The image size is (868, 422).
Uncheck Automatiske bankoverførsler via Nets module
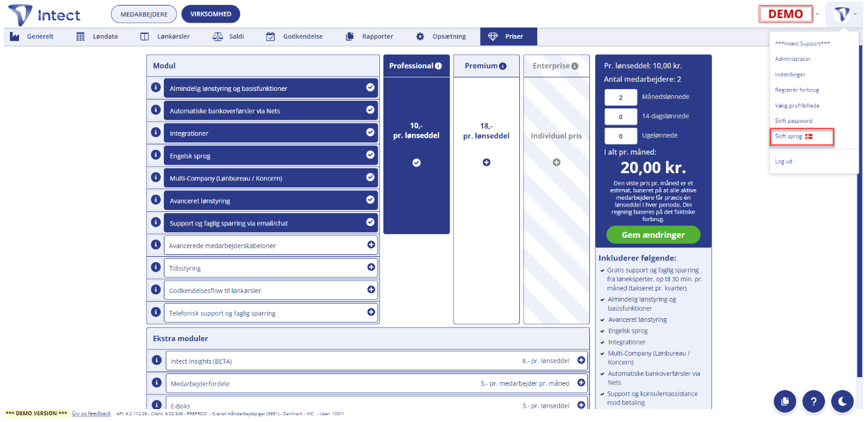click(370, 110)
